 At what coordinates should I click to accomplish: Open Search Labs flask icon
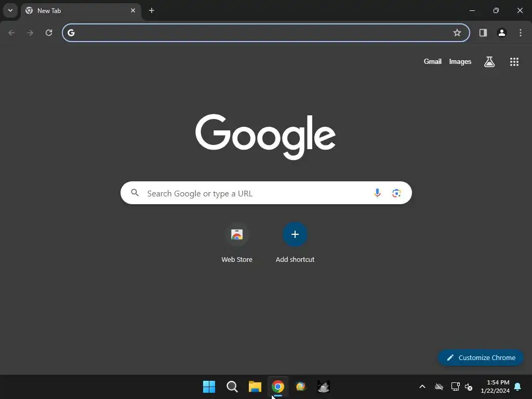click(489, 61)
